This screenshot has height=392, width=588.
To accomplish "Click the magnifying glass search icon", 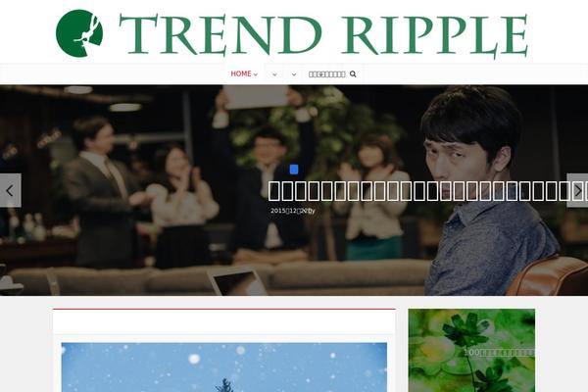I will pyautogui.click(x=353, y=74).
